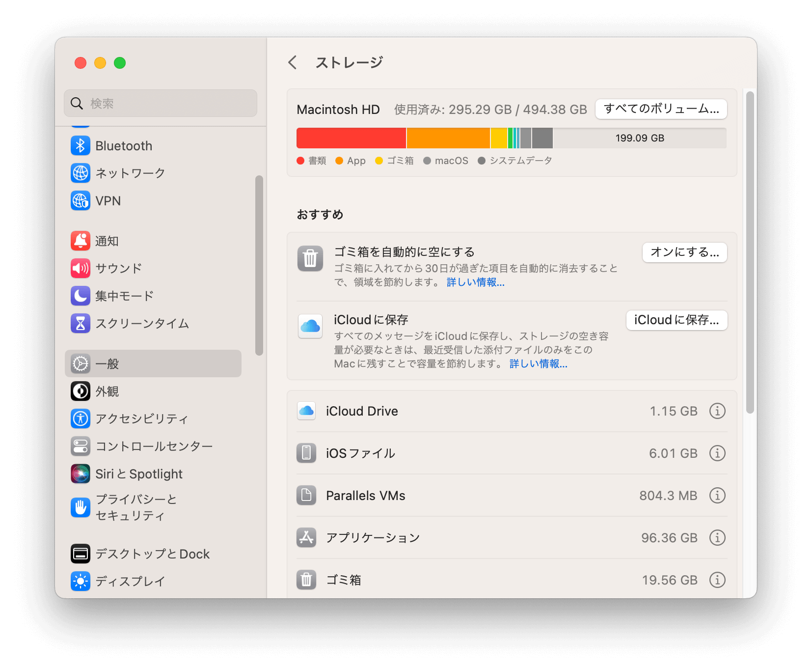Viewport: 812px width, 671px height.
Task: Show info for Parallels VMs
Action: pyautogui.click(x=717, y=495)
